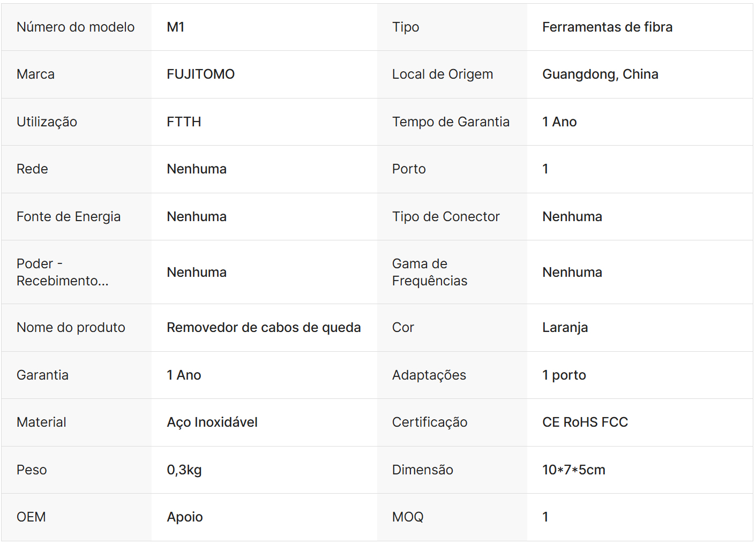Click 'Ferramentas de fibra' type value
The image size is (756, 544).
(607, 27)
